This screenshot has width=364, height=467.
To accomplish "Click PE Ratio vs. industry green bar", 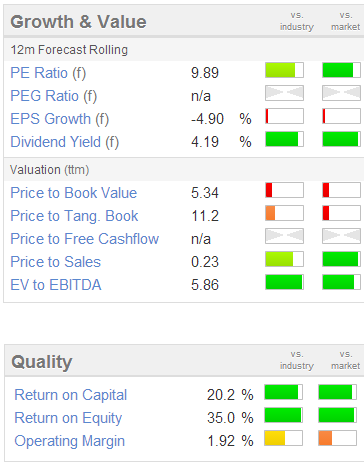I will [284, 70].
